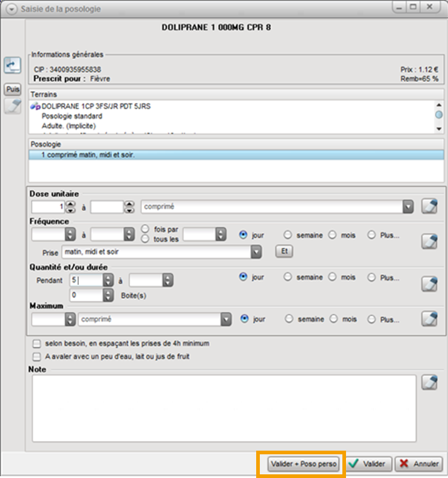Select 'semaine' radio in Maximum row
The width and height of the screenshot is (448, 478).
click(289, 318)
